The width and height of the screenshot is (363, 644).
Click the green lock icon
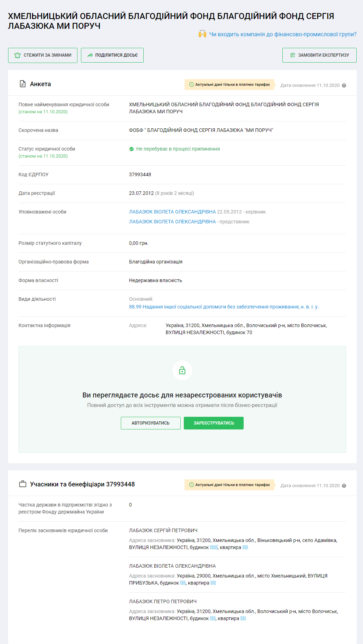182,370
